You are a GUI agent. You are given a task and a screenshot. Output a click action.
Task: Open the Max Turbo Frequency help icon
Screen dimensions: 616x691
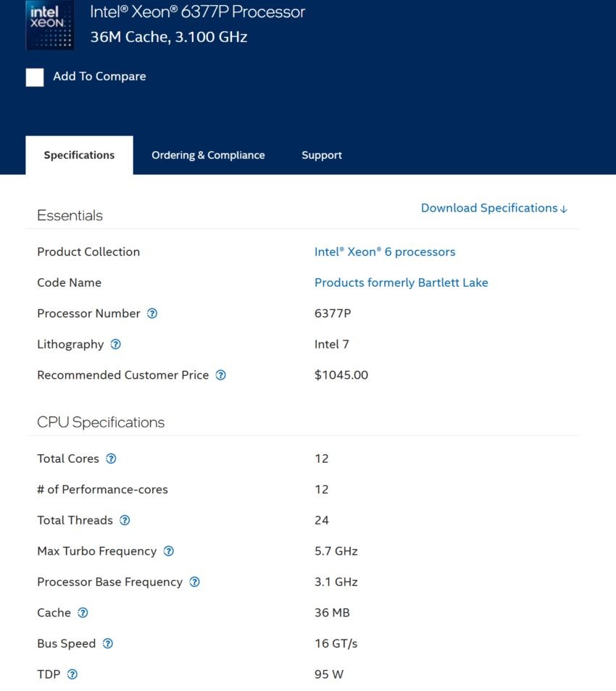(168, 551)
